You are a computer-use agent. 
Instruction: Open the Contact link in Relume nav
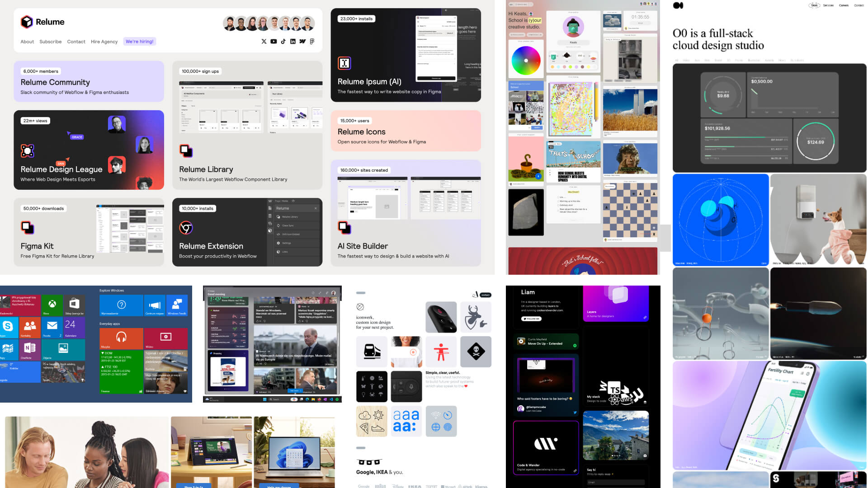pyautogui.click(x=76, y=42)
